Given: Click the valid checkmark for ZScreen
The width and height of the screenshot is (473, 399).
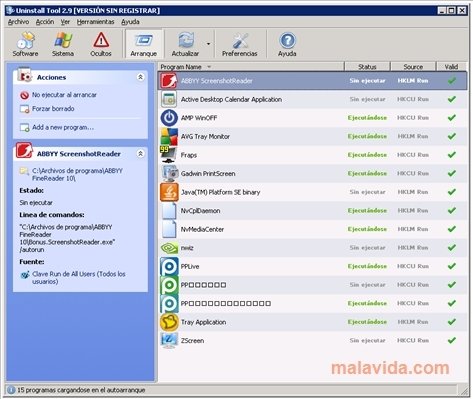Looking at the screenshot, I should [x=452, y=340].
